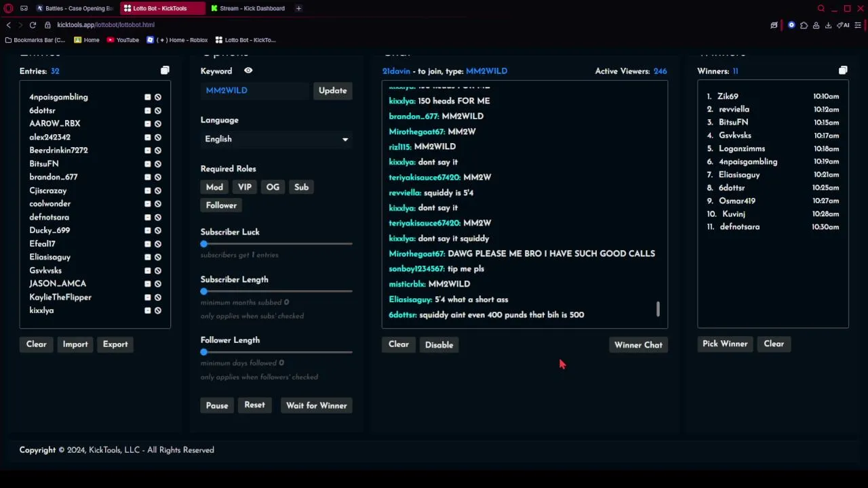
Task: Clear the chat panel
Action: coord(399,344)
